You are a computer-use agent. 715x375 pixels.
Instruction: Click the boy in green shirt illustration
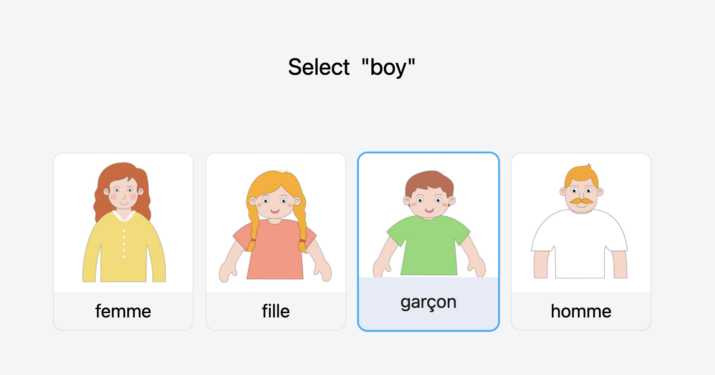(429, 224)
